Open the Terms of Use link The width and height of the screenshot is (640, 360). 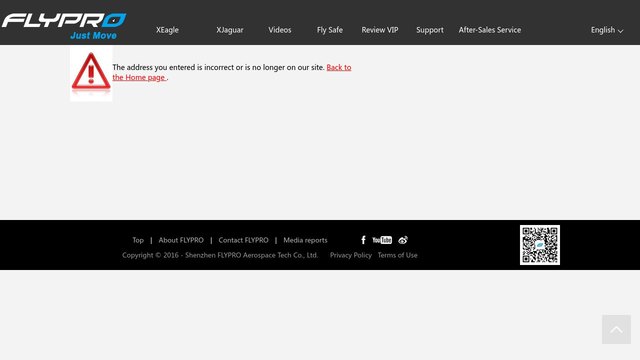(x=397, y=255)
